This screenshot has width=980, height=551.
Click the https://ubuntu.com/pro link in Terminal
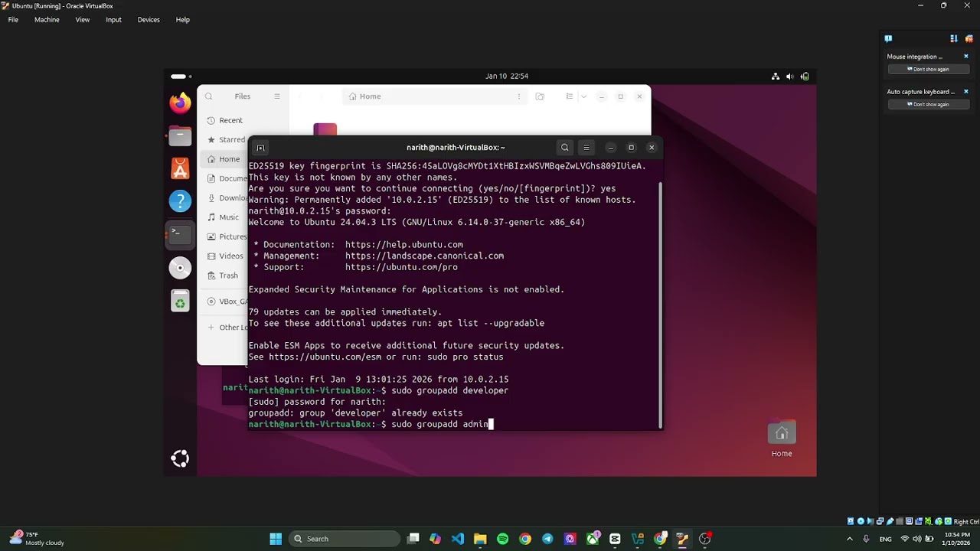click(401, 267)
